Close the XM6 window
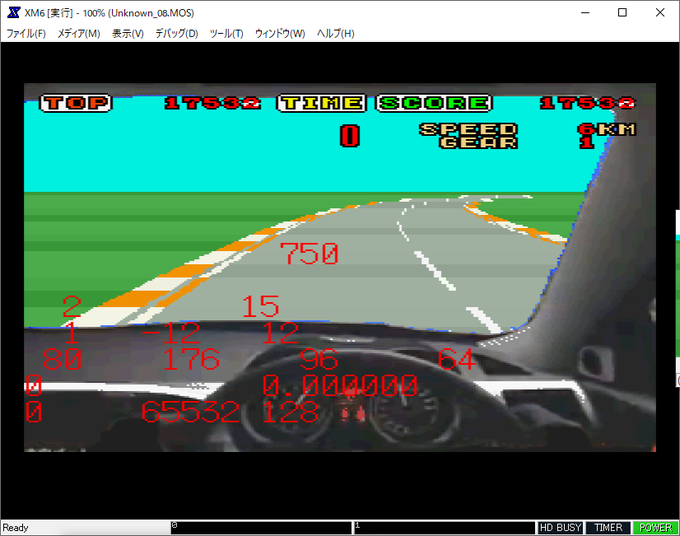The width and height of the screenshot is (680, 536). [x=660, y=13]
